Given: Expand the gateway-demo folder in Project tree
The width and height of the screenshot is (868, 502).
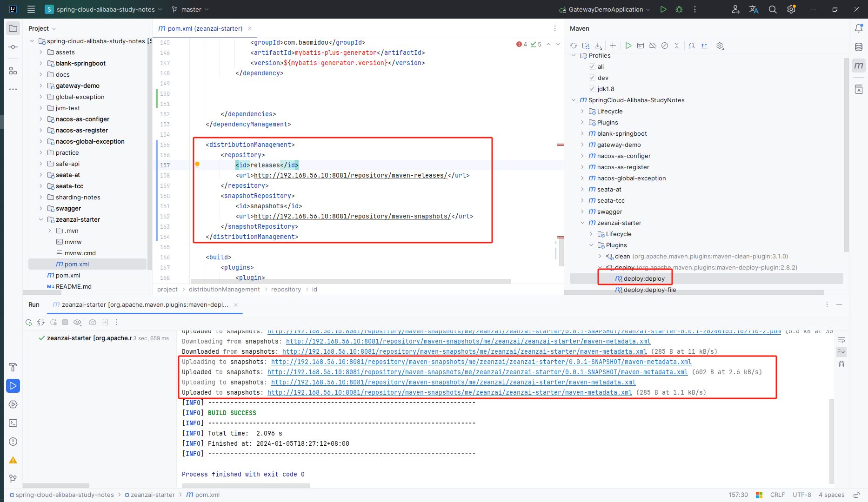Looking at the screenshot, I should [x=41, y=86].
